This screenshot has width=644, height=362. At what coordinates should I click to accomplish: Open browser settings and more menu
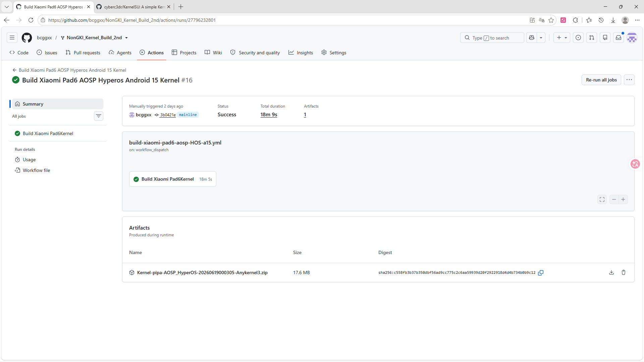pyautogui.click(x=637, y=20)
